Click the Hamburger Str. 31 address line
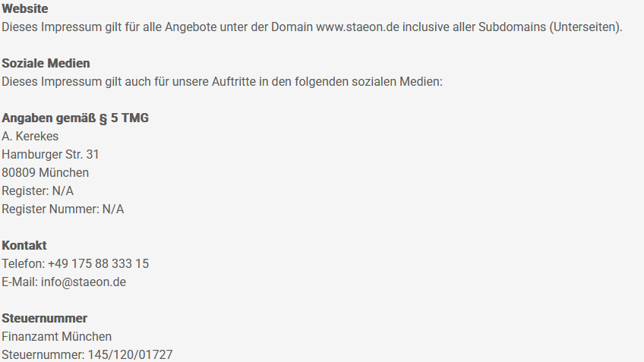644x362 pixels. click(x=51, y=155)
